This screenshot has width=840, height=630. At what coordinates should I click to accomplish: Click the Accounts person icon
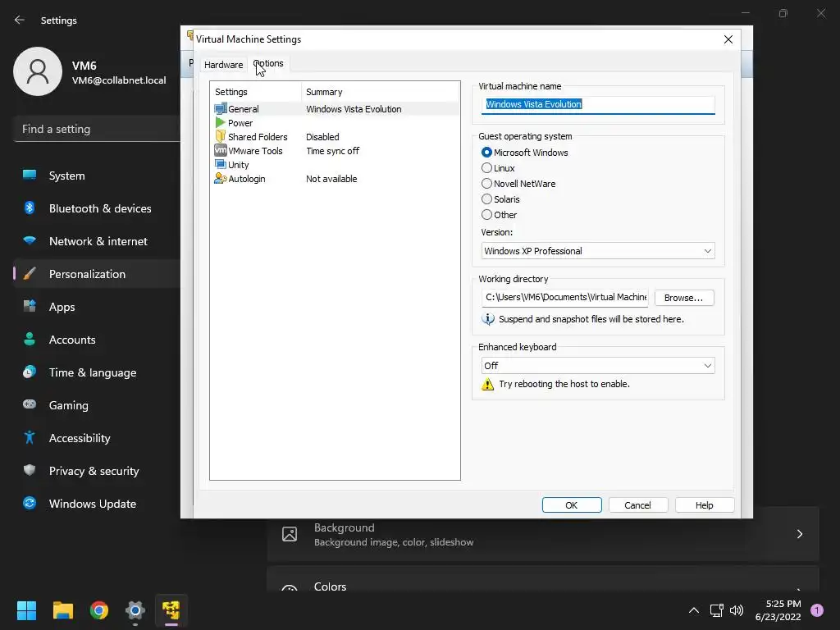coord(30,339)
